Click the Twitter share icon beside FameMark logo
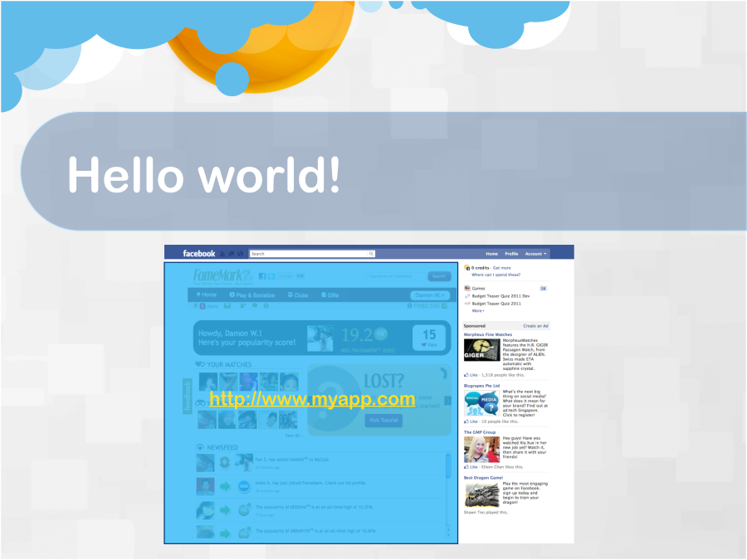Viewport: 747px width, 560px height. pyautogui.click(x=271, y=276)
